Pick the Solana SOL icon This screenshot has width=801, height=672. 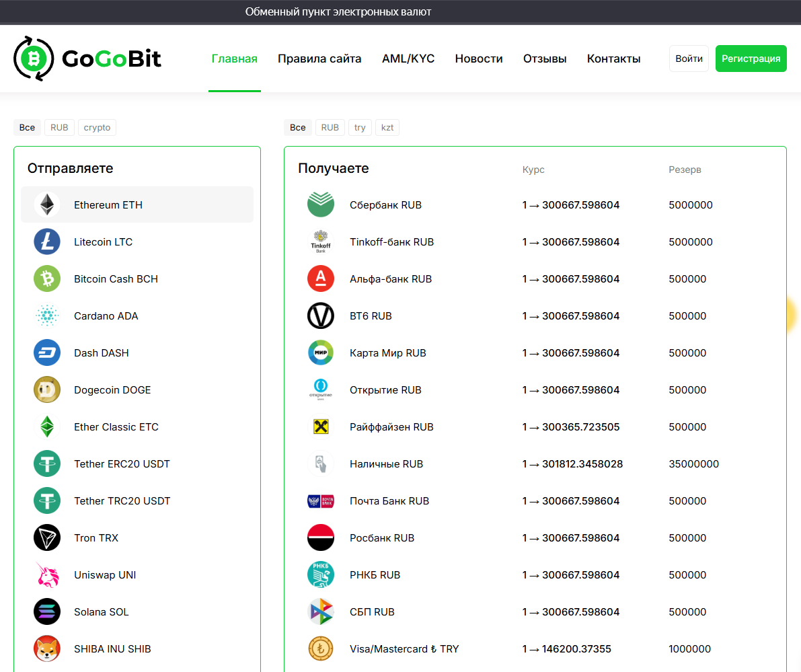(x=47, y=611)
